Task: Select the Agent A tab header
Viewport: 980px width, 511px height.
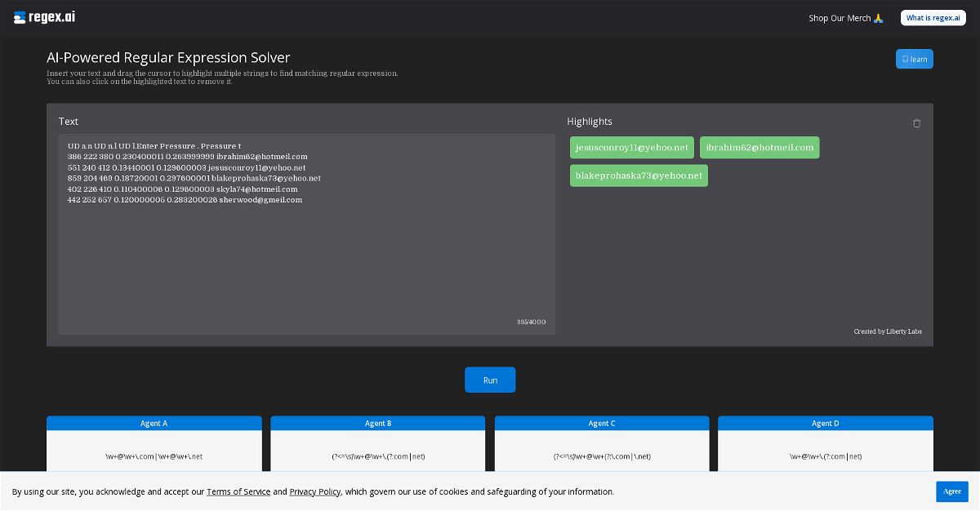Action: click(154, 424)
